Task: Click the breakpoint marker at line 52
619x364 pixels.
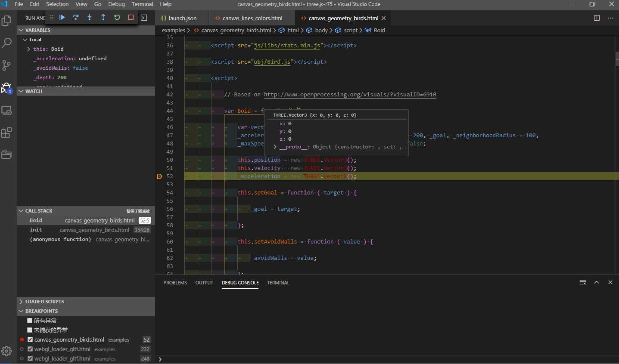Action: [159, 176]
